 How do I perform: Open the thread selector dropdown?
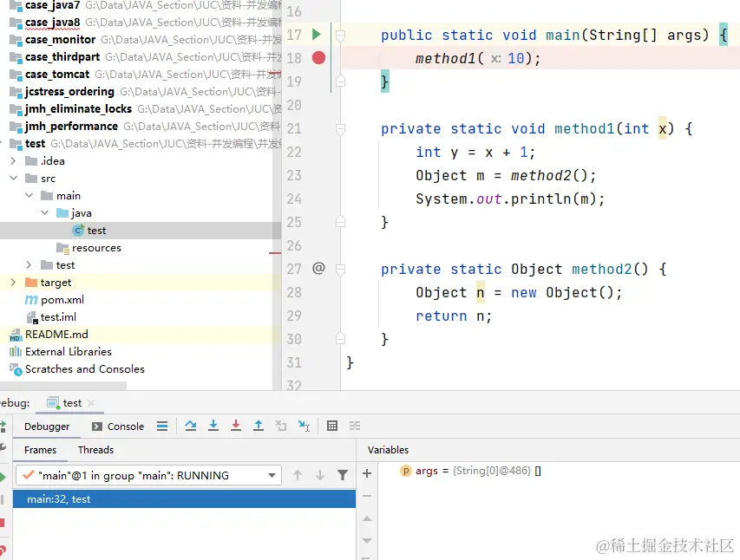tap(148, 475)
